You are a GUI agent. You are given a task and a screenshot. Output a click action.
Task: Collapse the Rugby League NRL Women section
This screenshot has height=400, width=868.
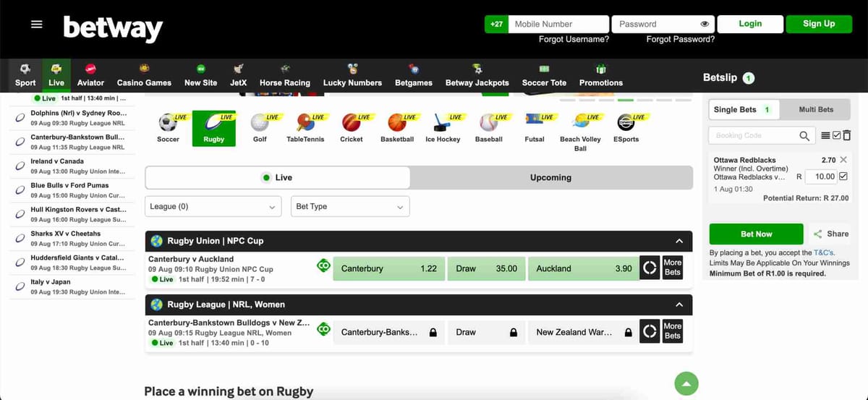[679, 305]
